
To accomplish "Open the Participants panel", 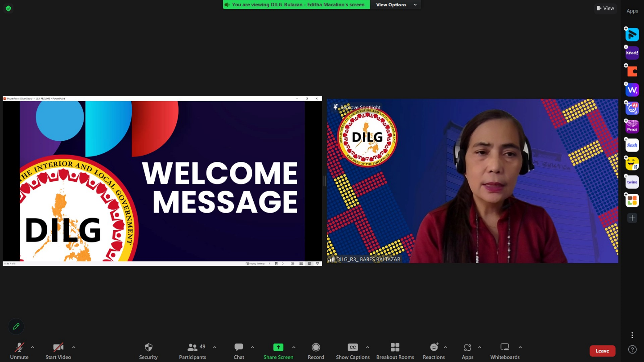I will pyautogui.click(x=192, y=351).
